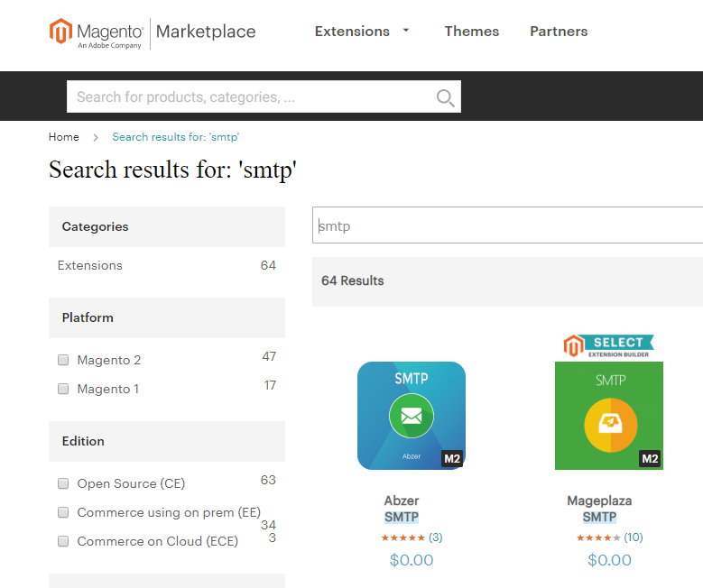Click the Magento logo icon
Screen dimensions: 703x588
tap(60, 31)
